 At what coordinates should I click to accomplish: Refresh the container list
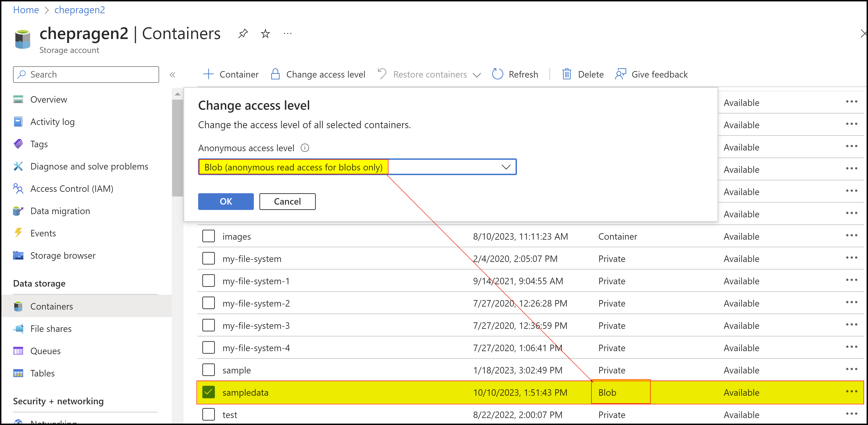pyautogui.click(x=515, y=74)
